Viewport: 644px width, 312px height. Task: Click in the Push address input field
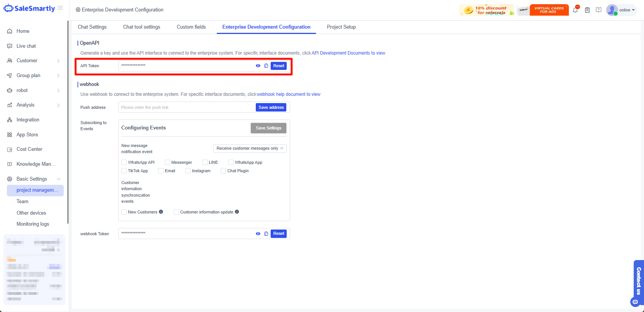pos(186,107)
